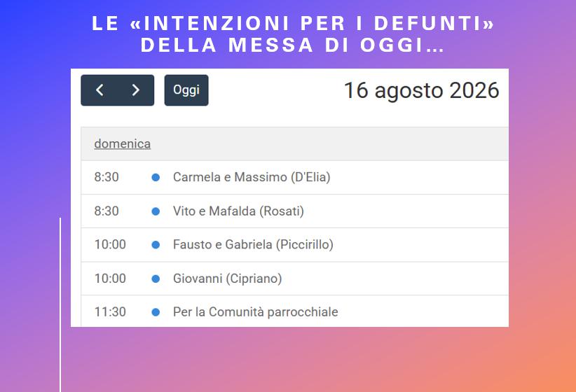Select the 8:30 time of D'Elia row
576x392 pixels.
107,177
